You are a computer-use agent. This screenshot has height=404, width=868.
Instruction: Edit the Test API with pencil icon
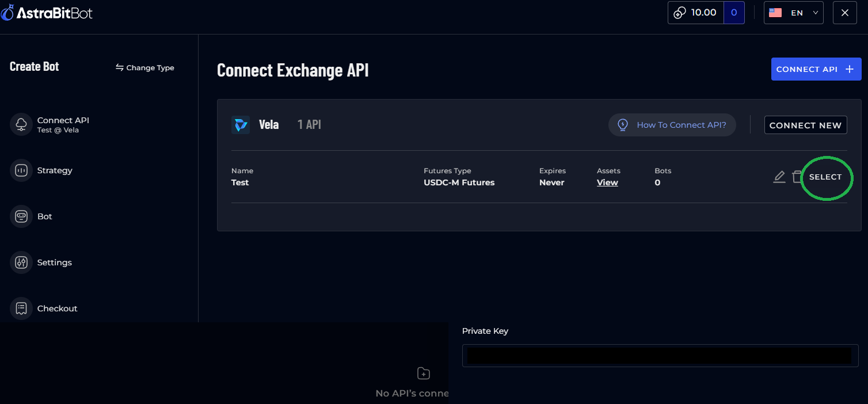coord(779,177)
